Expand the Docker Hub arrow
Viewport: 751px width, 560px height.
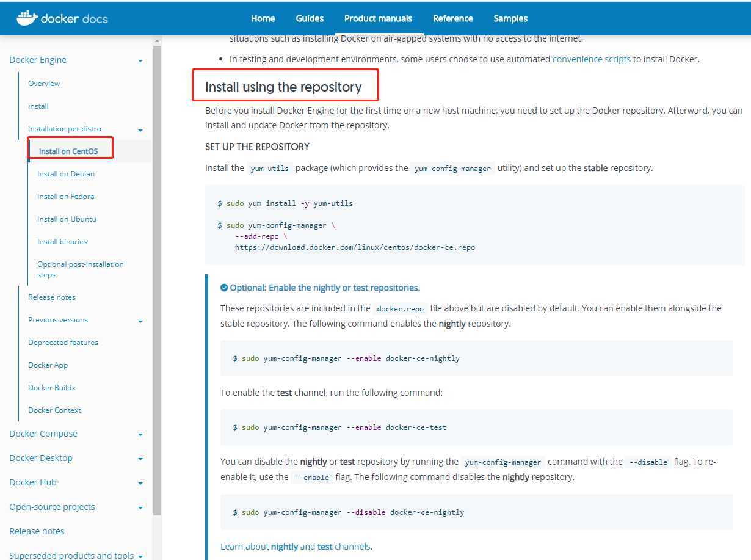(x=140, y=484)
